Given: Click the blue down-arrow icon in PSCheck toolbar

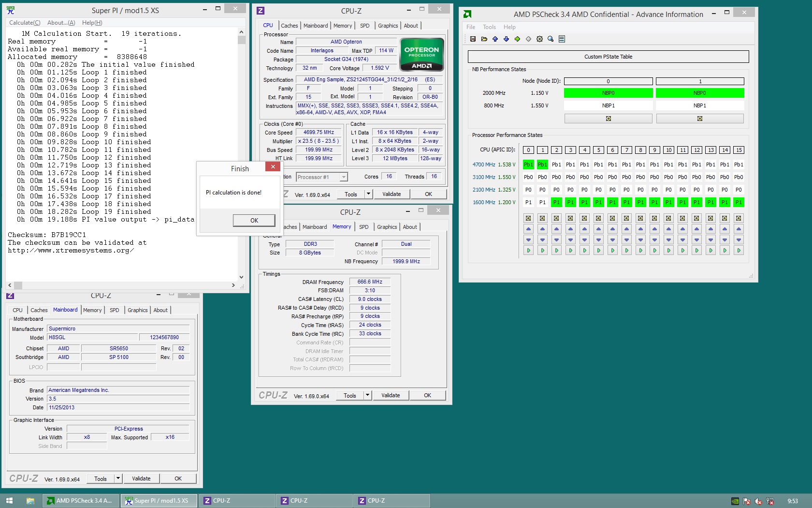Looking at the screenshot, I should (506, 39).
